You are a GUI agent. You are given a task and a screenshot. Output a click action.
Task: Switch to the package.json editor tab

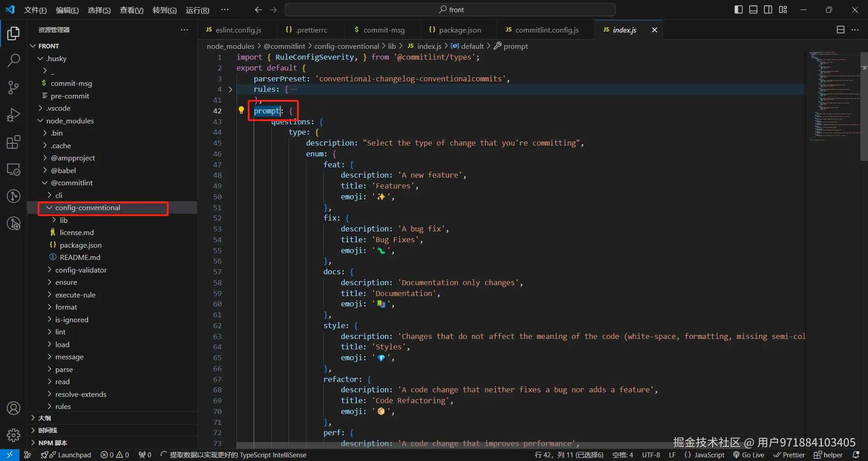[x=459, y=30]
